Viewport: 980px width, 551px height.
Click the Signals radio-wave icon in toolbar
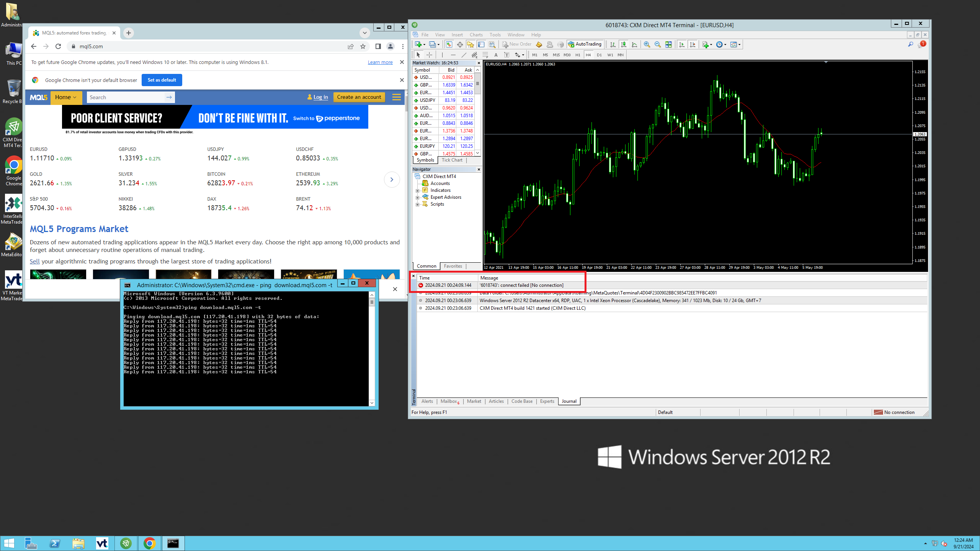(x=560, y=44)
